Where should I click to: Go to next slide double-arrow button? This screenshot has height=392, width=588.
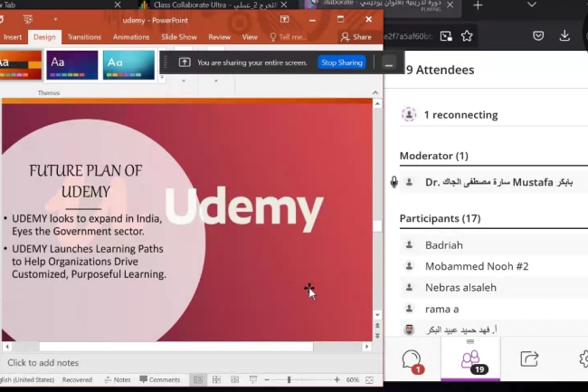tap(377, 336)
